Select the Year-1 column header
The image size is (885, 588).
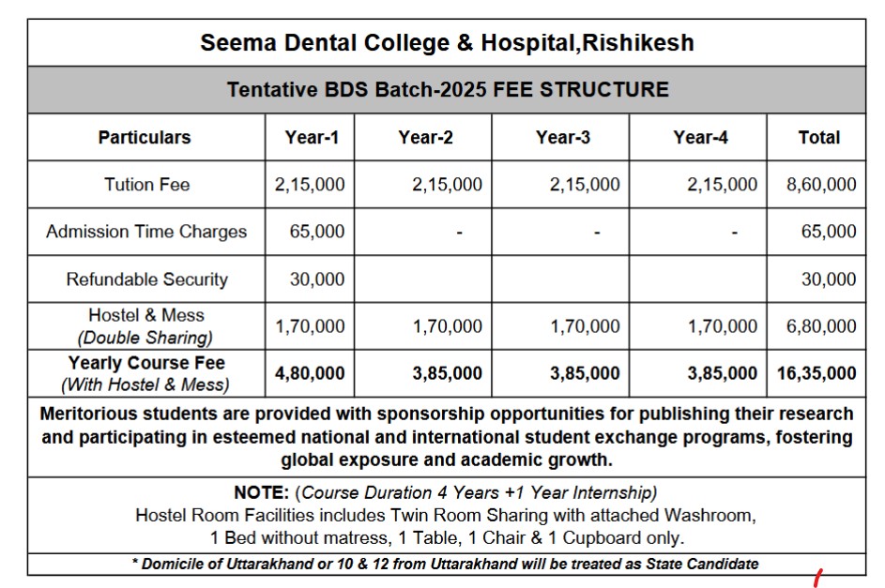(312, 138)
